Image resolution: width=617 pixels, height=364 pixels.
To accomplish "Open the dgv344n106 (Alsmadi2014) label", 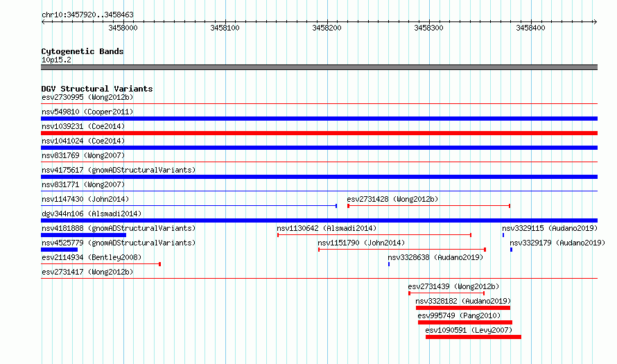I will tap(92, 214).
